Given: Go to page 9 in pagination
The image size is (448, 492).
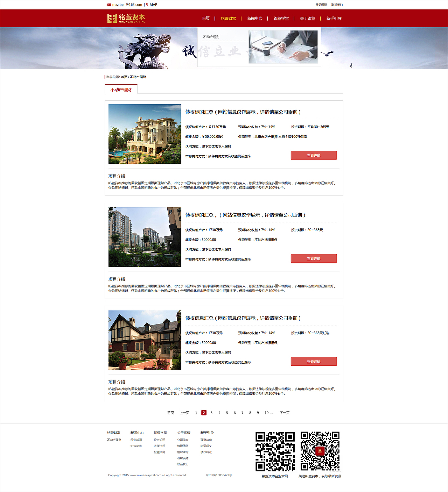Looking at the screenshot, I should 258,413.
